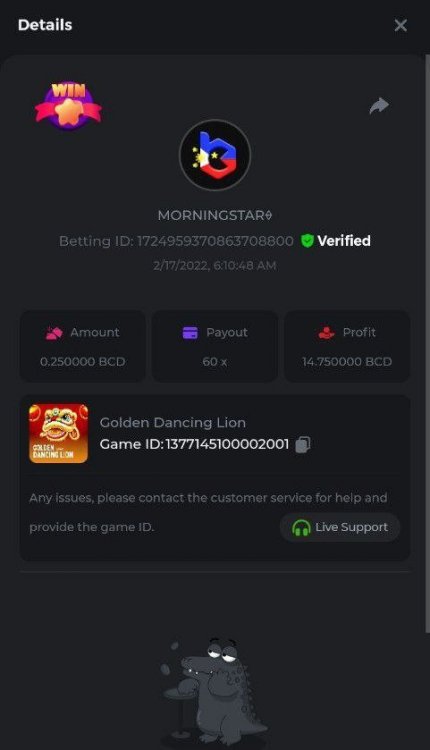
Task: Click the Golden Dancing Lion title
Action: 173,423
